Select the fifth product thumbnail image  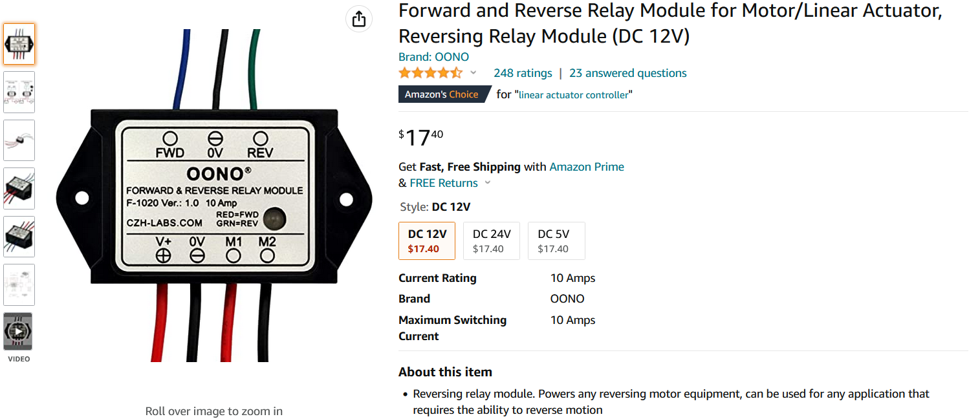coord(19,236)
